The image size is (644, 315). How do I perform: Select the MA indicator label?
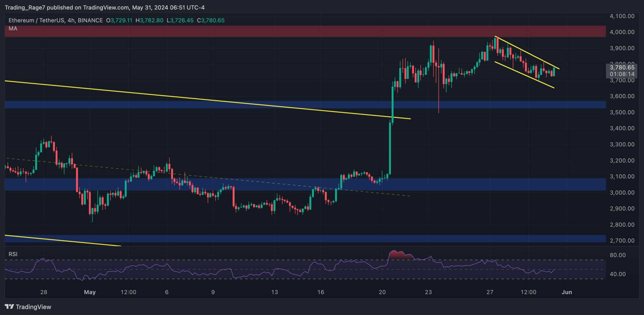[13, 29]
